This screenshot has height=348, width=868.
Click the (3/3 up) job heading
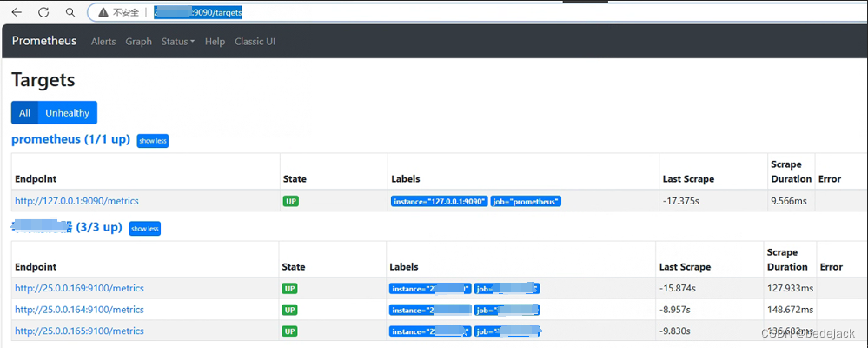pos(66,227)
